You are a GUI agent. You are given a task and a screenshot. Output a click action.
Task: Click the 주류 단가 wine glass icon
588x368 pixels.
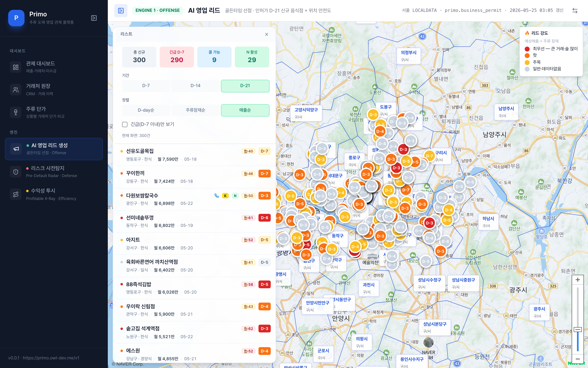[16, 112]
